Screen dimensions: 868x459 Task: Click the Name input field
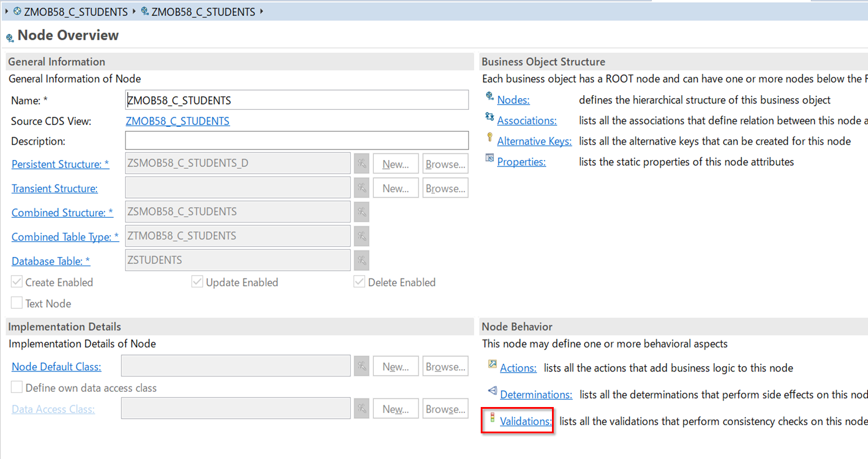(x=297, y=100)
